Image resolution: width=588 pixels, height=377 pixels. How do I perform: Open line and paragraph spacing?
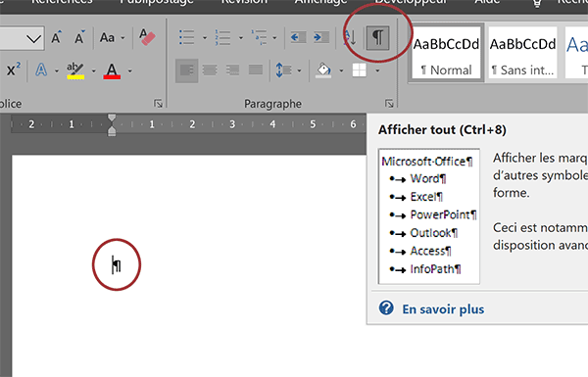283,71
